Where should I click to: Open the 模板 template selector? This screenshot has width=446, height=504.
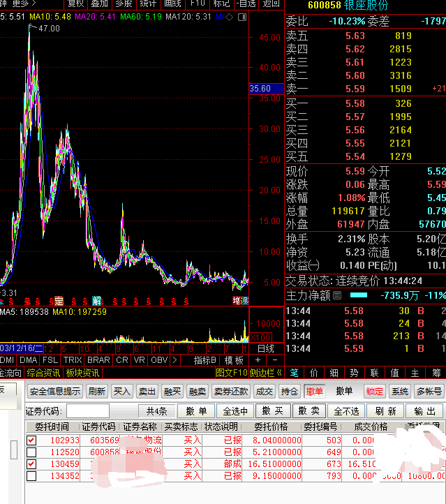click(234, 360)
